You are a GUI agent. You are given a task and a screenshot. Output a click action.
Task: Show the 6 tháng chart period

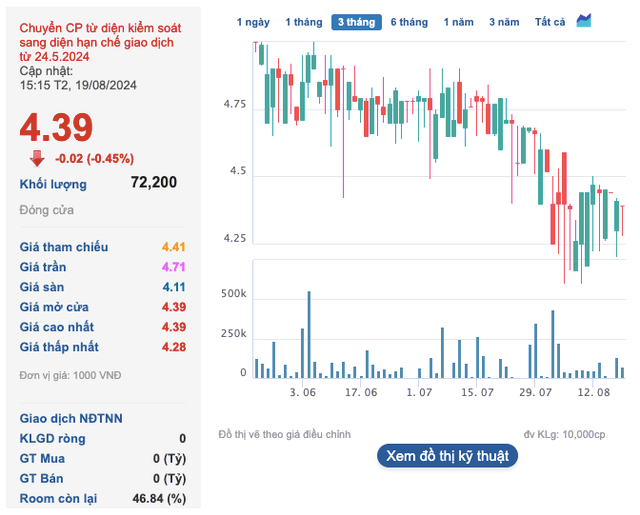click(x=409, y=22)
